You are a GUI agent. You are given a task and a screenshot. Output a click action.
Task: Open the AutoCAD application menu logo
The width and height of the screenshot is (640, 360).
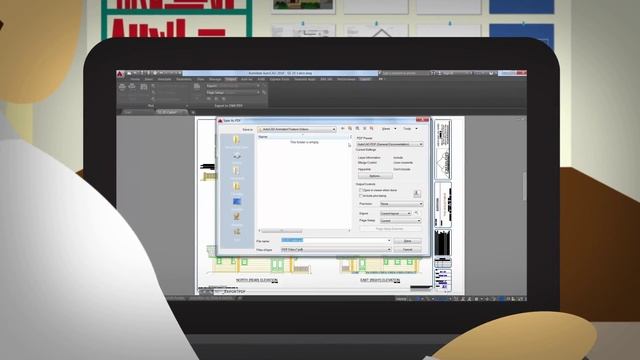point(120,74)
